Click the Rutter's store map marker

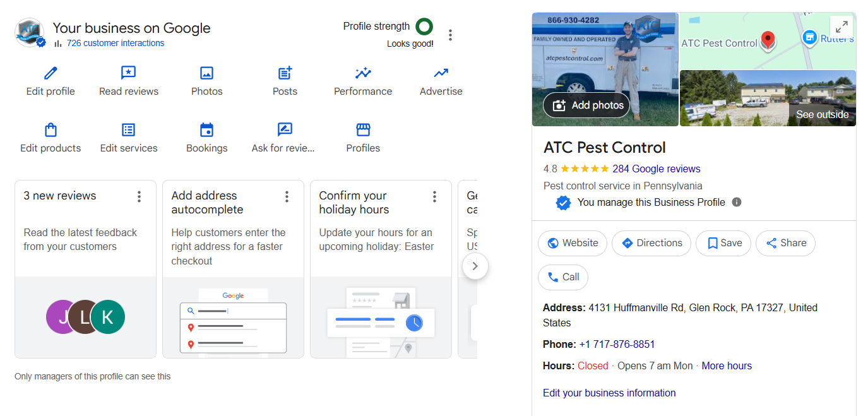[x=809, y=38]
